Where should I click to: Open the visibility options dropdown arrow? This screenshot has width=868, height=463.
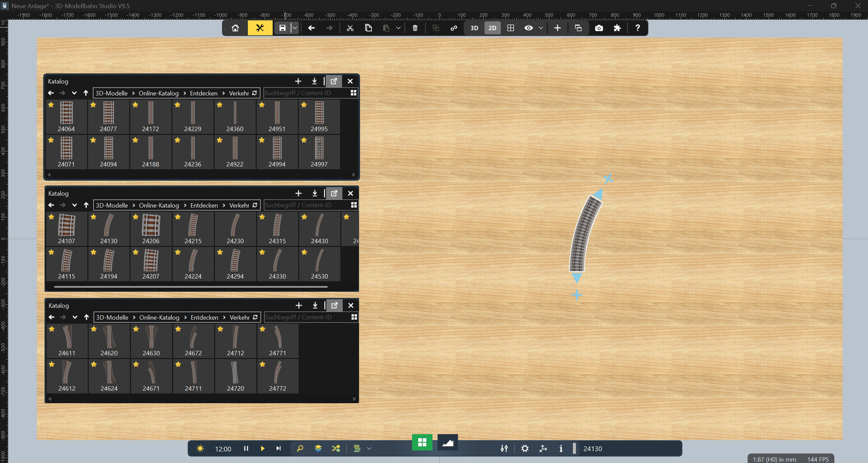[541, 28]
